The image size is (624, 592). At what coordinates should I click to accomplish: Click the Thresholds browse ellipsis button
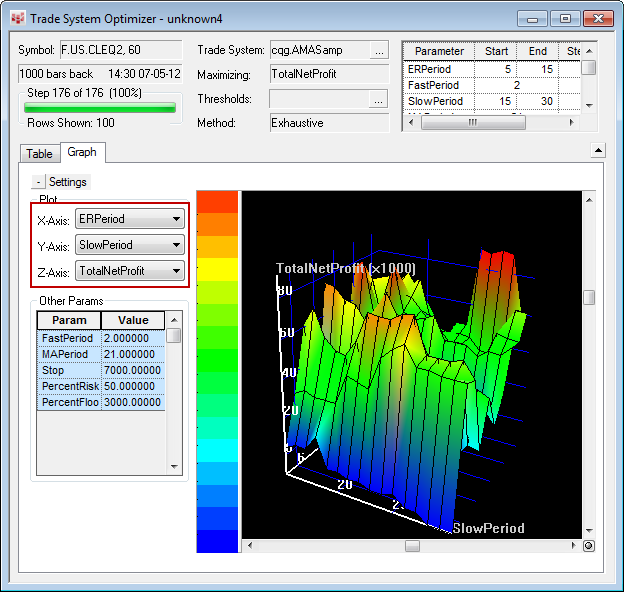click(x=379, y=99)
